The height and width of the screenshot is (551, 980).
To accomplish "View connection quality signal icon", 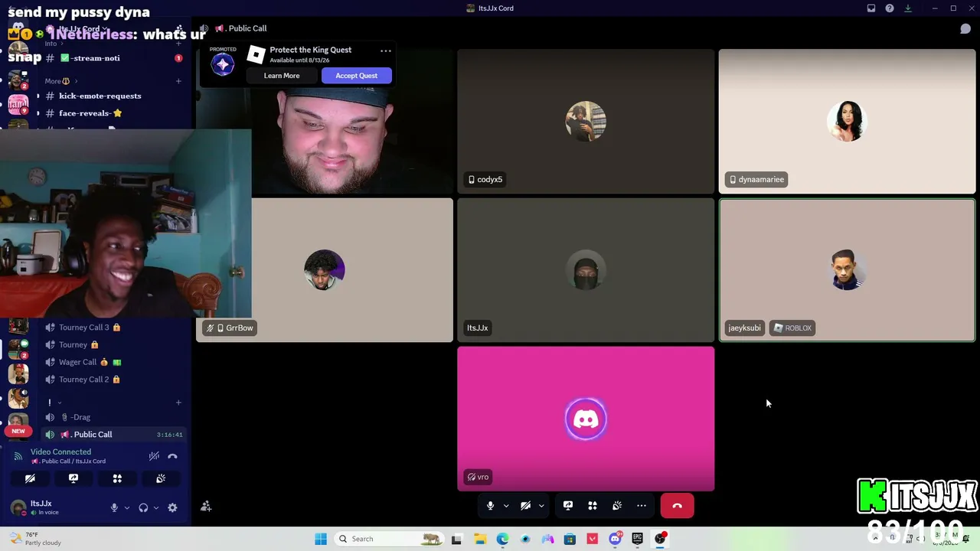I will [x=18, y=456].
